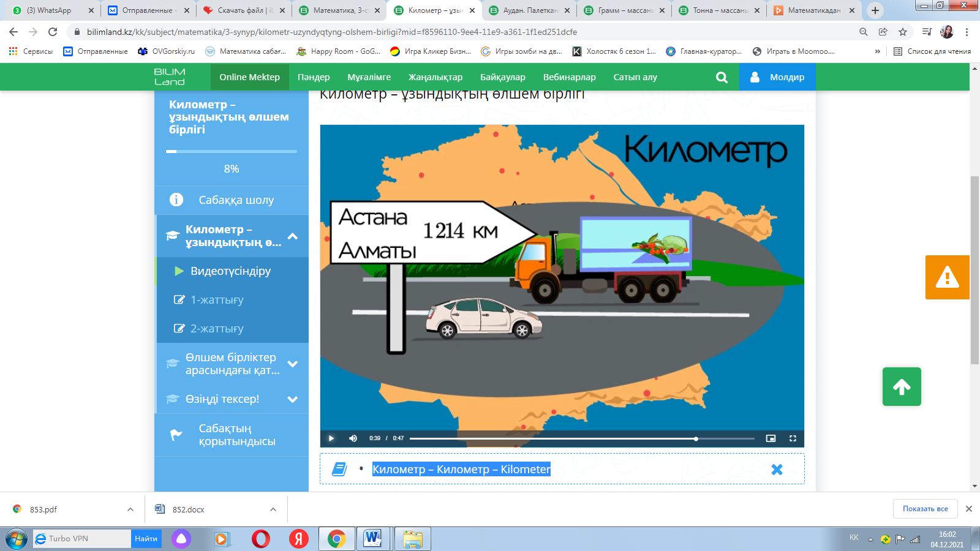The height and width of the screenshot is (551, 980).
Task: Open the Windows Start menu
Action: (17, 539)
